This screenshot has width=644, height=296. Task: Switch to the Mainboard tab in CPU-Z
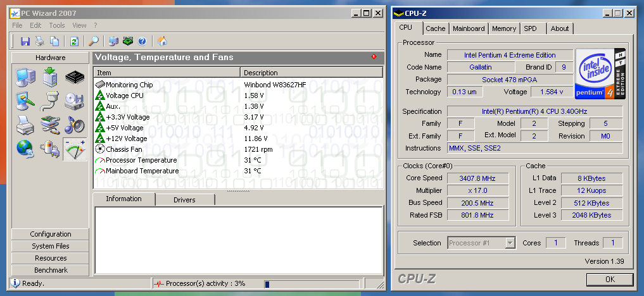[x=469, y=28]
